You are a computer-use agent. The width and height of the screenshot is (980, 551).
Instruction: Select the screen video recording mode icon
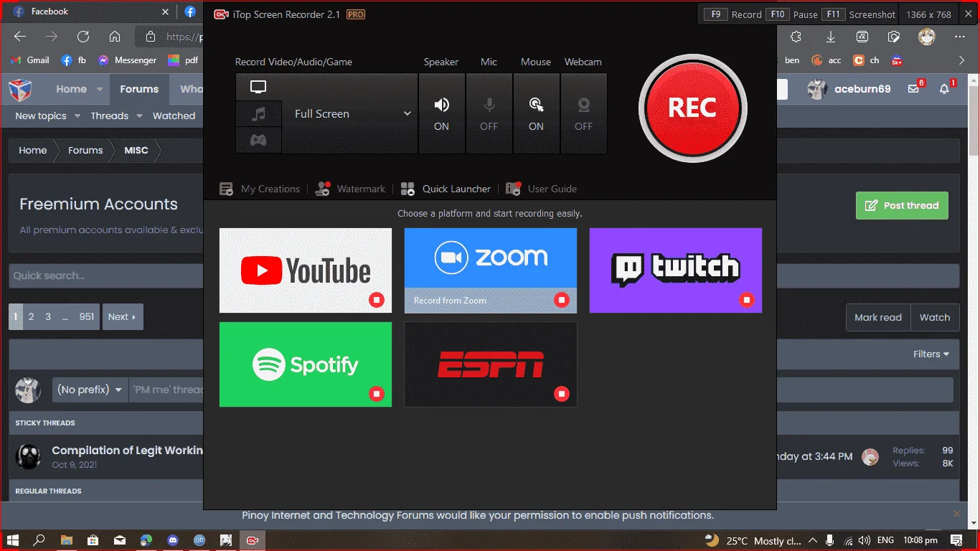point(258,88)
